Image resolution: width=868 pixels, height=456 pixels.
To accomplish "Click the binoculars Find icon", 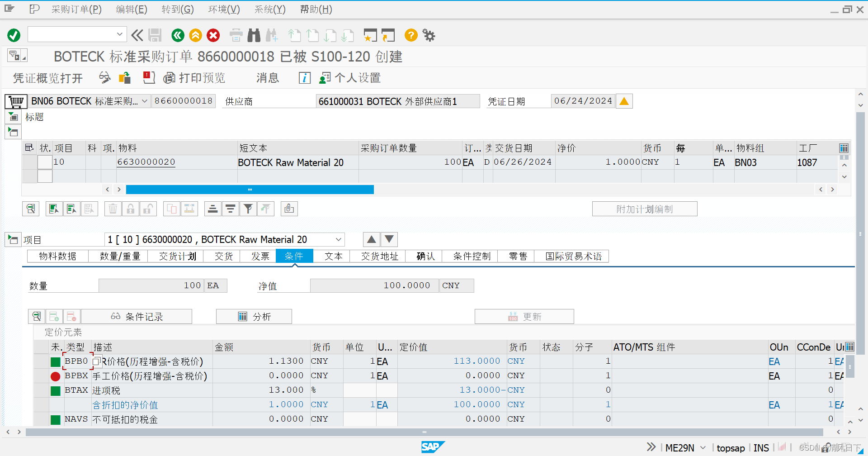I will pos(254,35).
